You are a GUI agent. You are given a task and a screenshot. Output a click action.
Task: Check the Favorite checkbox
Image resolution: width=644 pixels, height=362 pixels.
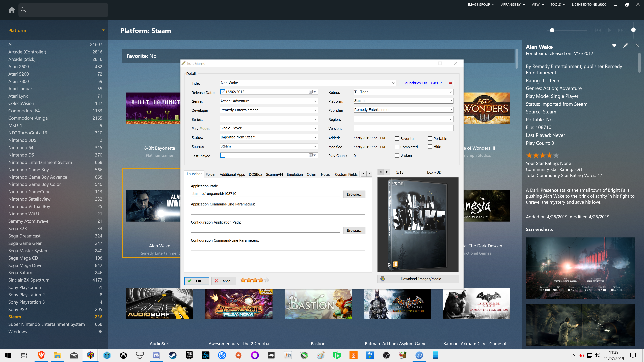click(397, 139)
